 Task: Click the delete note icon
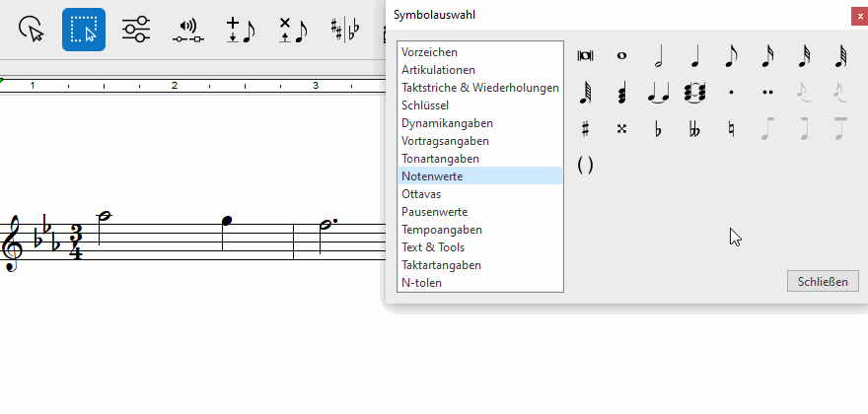(292, 29)
